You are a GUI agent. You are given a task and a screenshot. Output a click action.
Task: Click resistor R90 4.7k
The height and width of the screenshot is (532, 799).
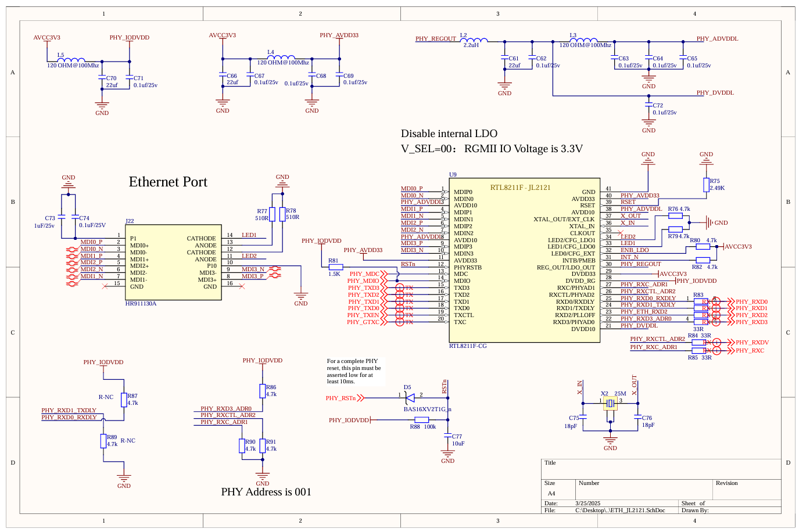click(x=242, y=445)
